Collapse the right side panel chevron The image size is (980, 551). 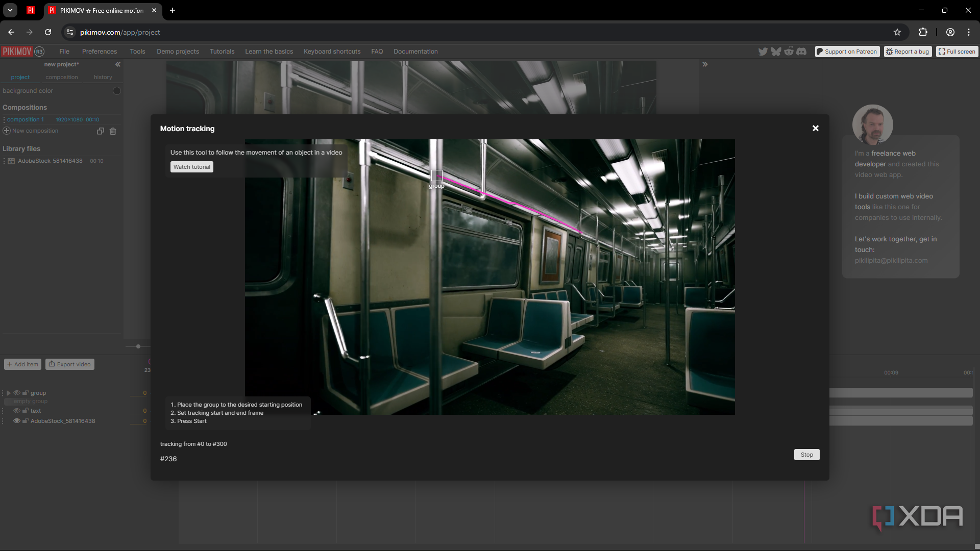[705, 64]
